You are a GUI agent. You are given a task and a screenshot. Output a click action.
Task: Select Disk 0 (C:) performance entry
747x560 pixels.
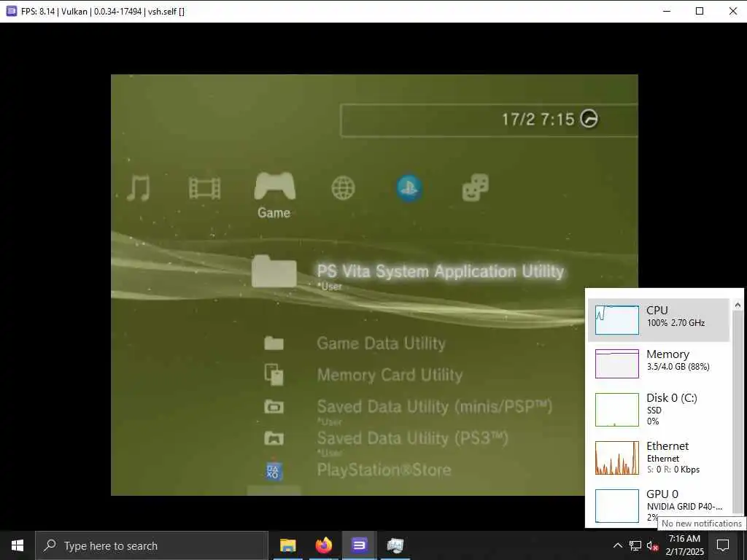click(x=659, y=410)
